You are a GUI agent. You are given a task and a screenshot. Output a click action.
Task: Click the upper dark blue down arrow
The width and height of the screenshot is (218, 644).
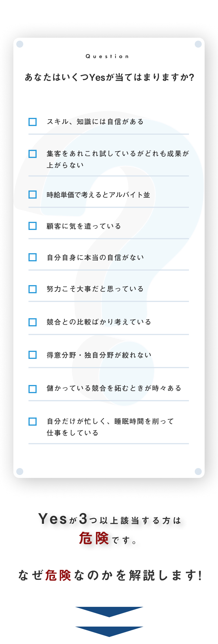(109, 611)
